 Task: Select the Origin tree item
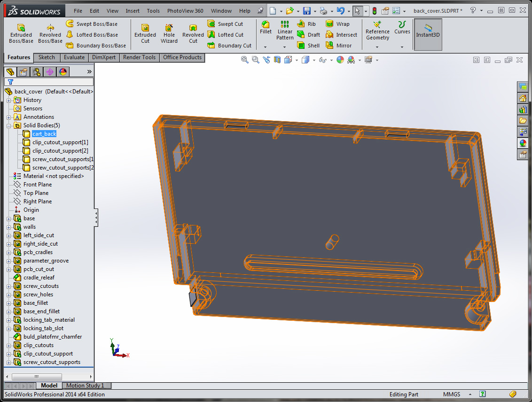pyautogui.click(x=31, y=210)
